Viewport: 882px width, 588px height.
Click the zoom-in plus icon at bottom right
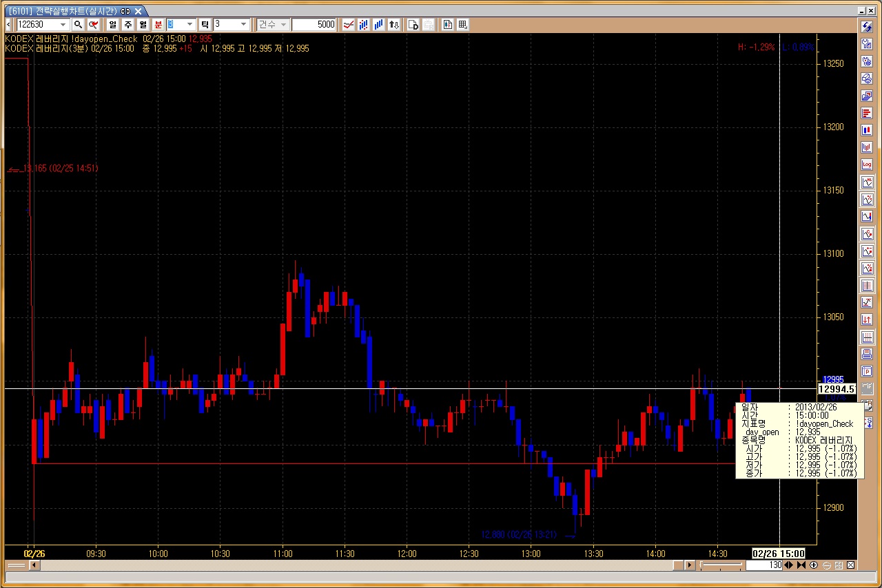[x=814, y=565]
